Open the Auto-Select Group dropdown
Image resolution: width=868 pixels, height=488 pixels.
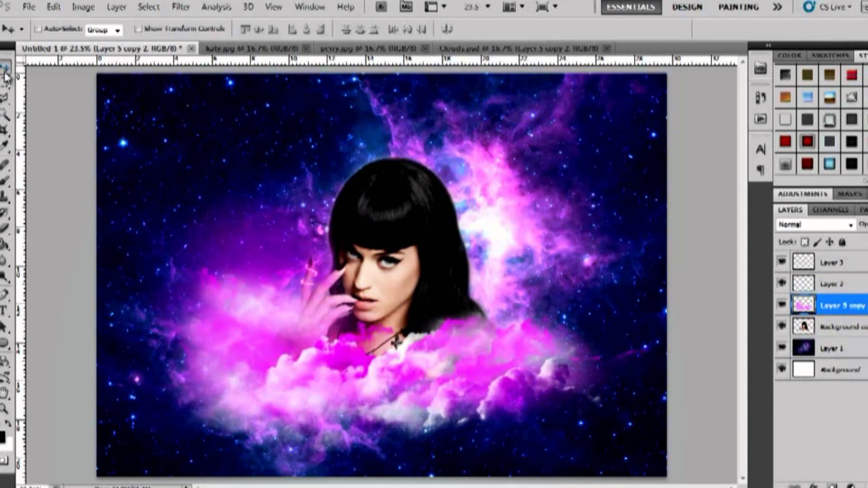tap(104, 30)
